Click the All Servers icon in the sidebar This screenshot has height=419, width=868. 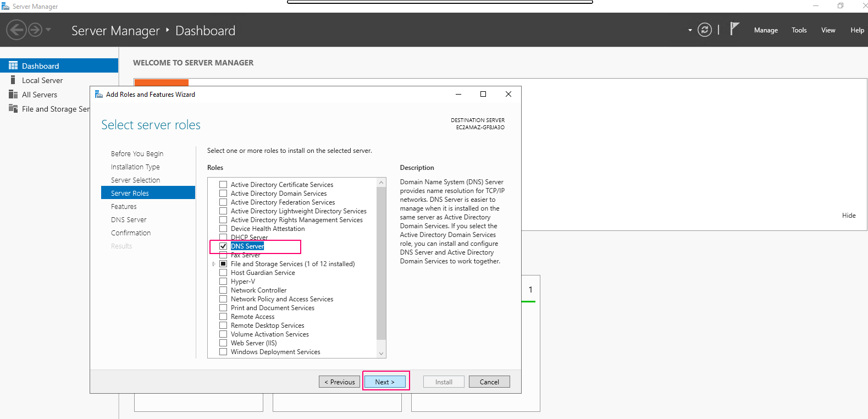pyautogui.click(x=13, y=94)
